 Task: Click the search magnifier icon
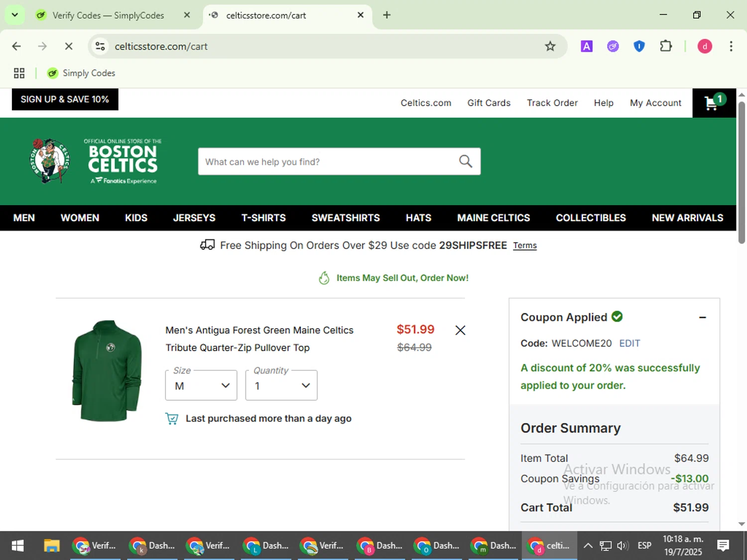(466, 161)
